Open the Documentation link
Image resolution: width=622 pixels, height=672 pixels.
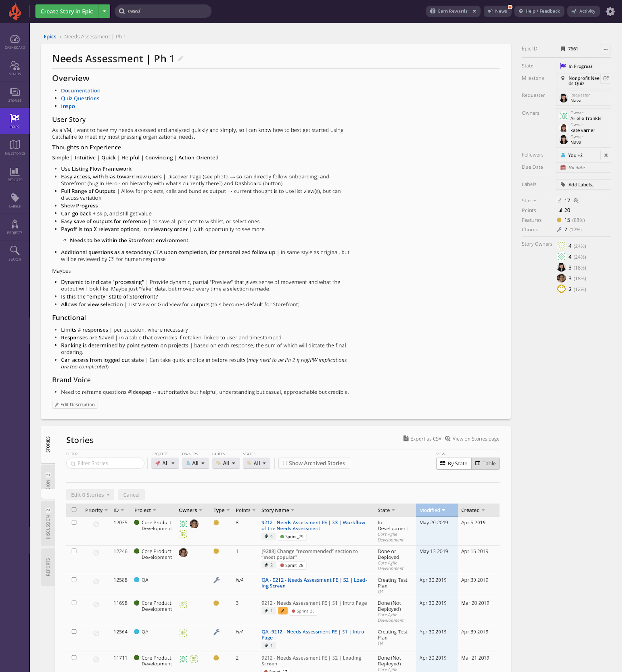click(x=80, y=90)
